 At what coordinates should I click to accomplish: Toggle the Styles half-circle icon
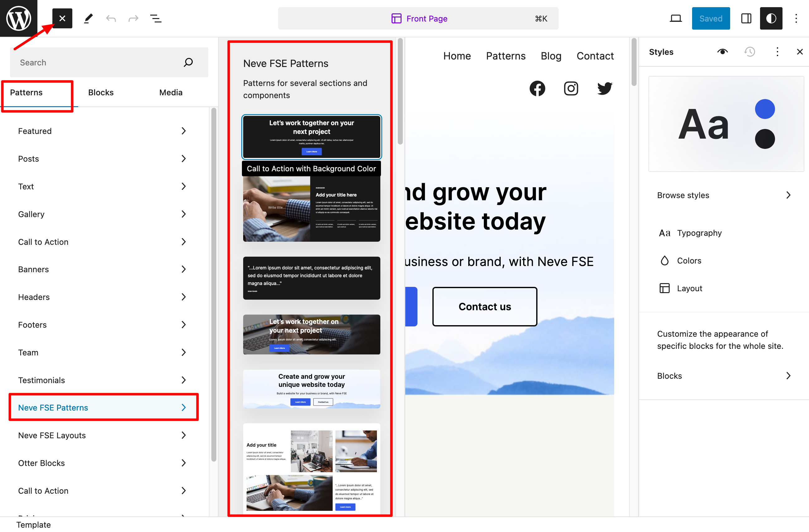tap(771, 18)
